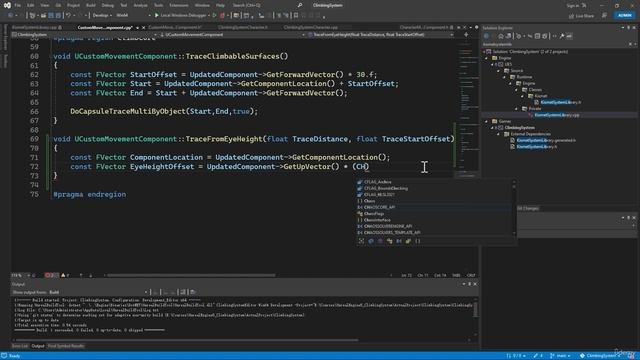Open the UCustomMovementComponent class dropdown
Screen dimensions: 640x360
coord(232,35)
